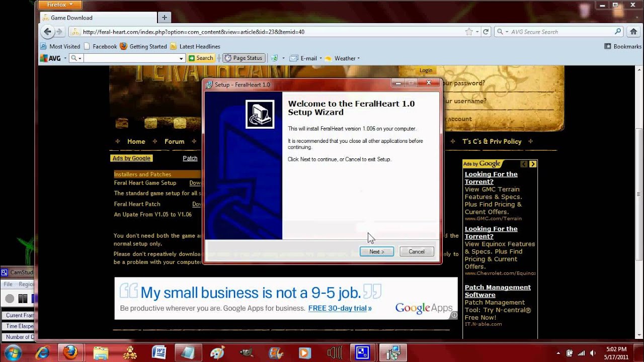Open Most Visited bookmarks folder
This screenshot has width=644, height=362.
(60, 46)
